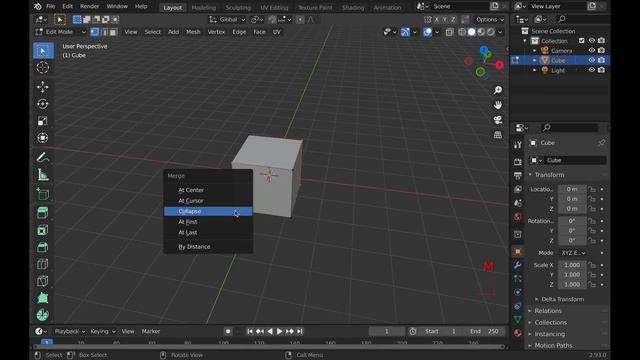Open the Object properties tab
This screenshot has width=640, height=360.
tap(518, 251)
